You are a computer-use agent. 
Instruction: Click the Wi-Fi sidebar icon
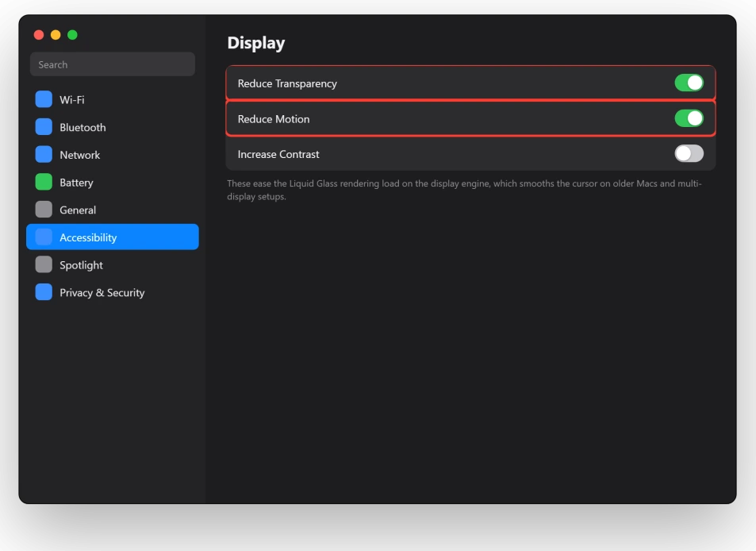(x=44, y=99)
